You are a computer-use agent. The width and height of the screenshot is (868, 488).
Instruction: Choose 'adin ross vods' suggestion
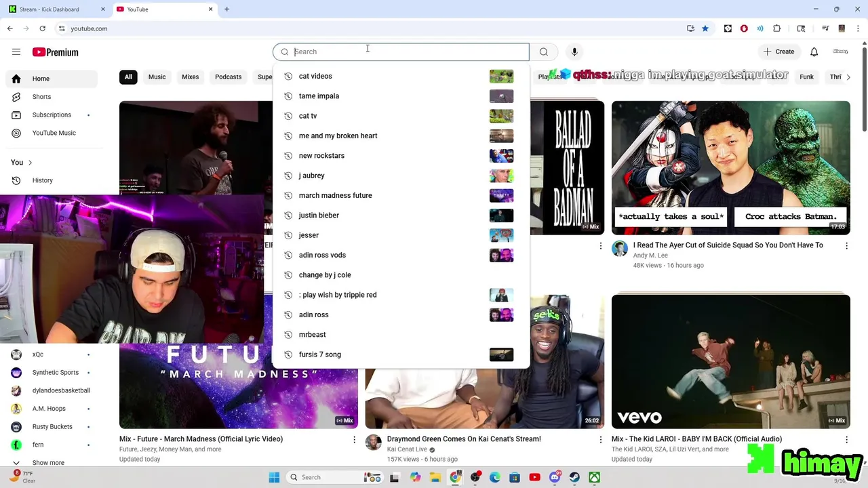pos(400,255)
